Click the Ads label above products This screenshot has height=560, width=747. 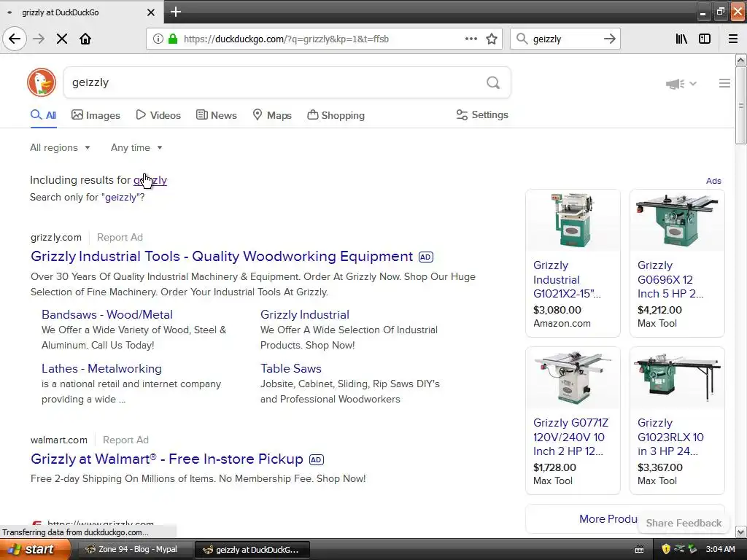(x=713, y=181)
